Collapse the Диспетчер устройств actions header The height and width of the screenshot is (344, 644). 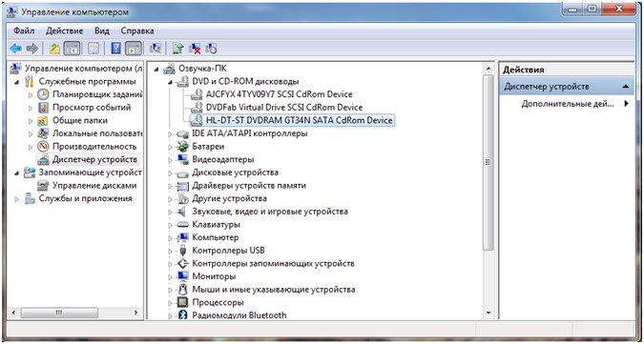click(x=626, y=87)
